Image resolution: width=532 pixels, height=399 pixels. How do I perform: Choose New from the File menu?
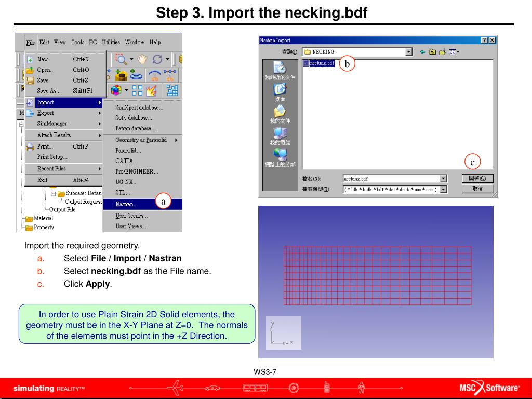coord(64,59)
